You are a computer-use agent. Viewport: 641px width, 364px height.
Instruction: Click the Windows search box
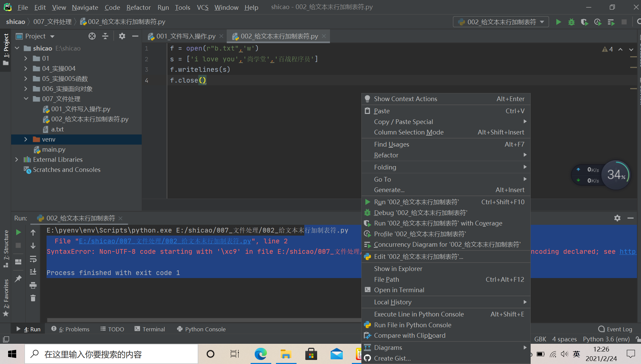click(111, 354)
